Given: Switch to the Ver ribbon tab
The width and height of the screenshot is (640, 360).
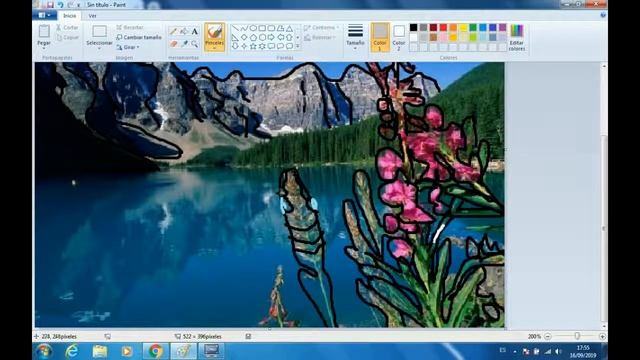Looking at the screenshot, I should point(93,16).
